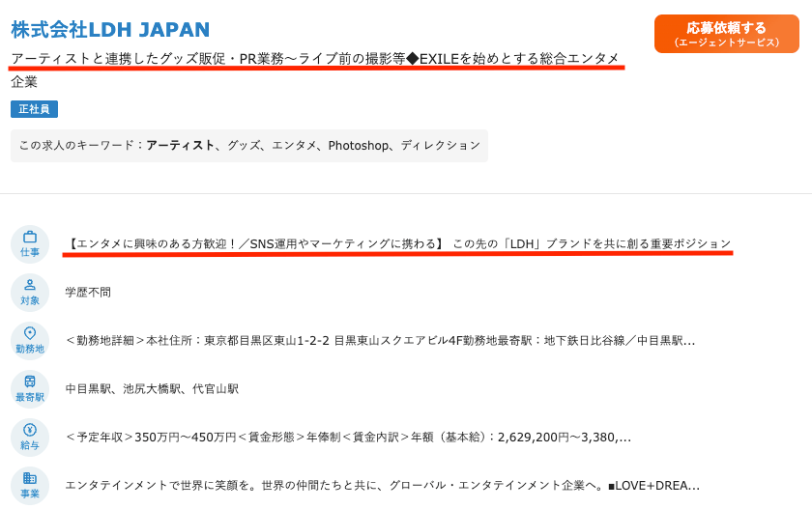The image size is (812, 509).
Task: Click the location pin 勤務地 icon
Action: pyautogui.click(x=30, y=341)
